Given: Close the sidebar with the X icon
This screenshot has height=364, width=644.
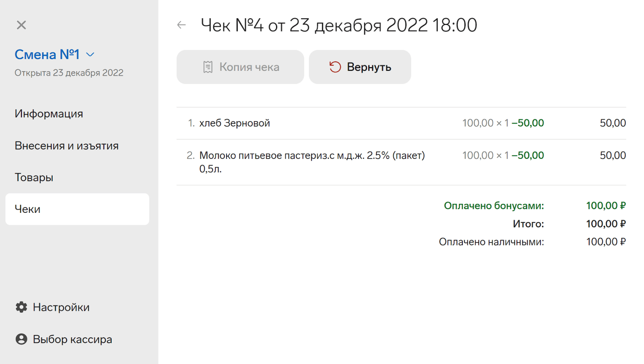Looking at the screenshot, I should (x=21, y=25).
